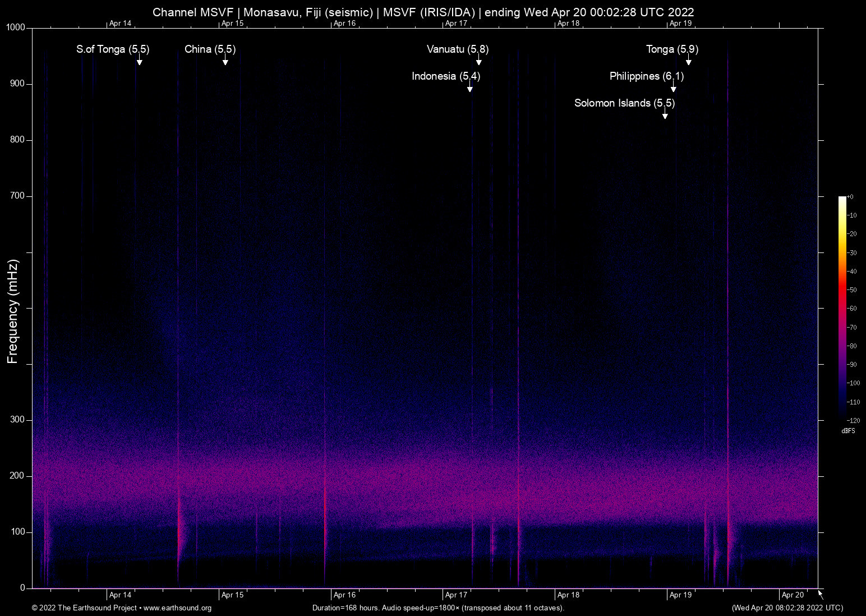Click the 1000 mHz frequency axis tick label

(x=16, y=27)
